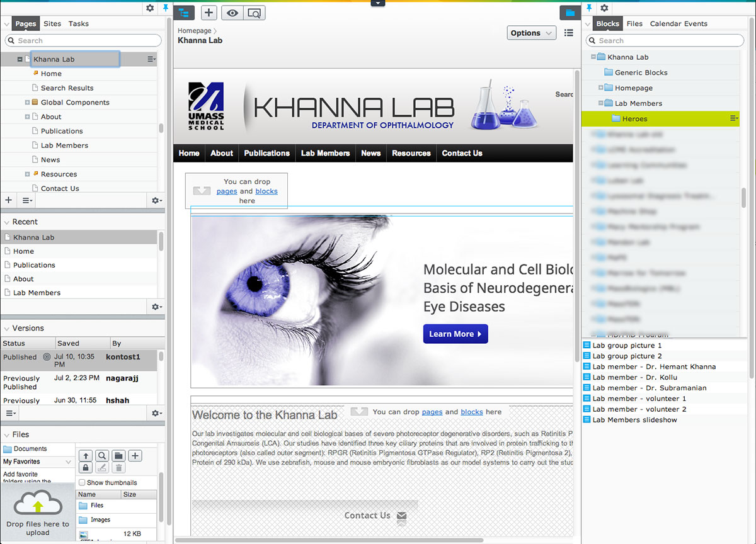The height and width of the screenshot is (544, 756).
Task: Expand the Global Components tree node
Action: click(27, 103)
